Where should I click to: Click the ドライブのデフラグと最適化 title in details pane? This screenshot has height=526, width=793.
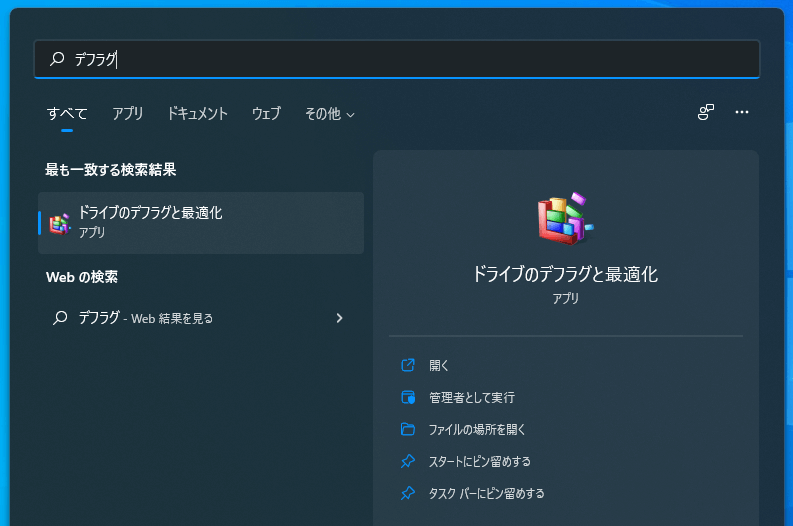[565, 274]
